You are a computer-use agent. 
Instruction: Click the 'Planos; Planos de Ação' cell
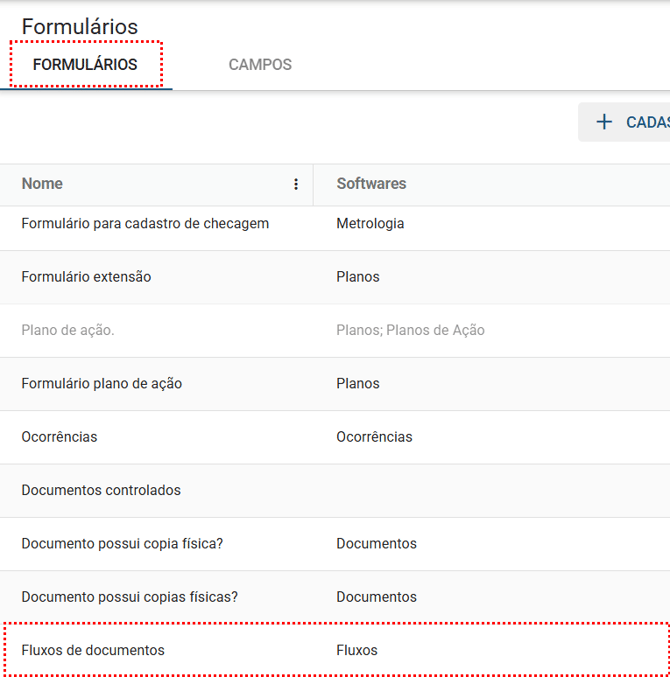410,330
